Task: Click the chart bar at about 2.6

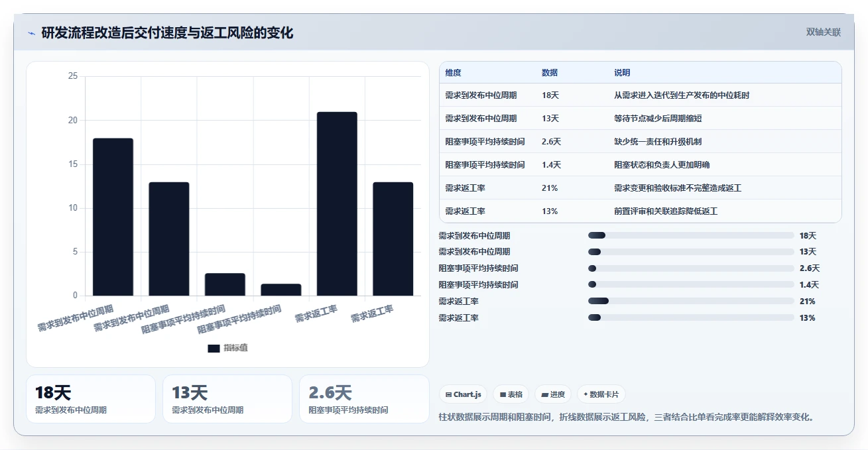Action: 225,284
